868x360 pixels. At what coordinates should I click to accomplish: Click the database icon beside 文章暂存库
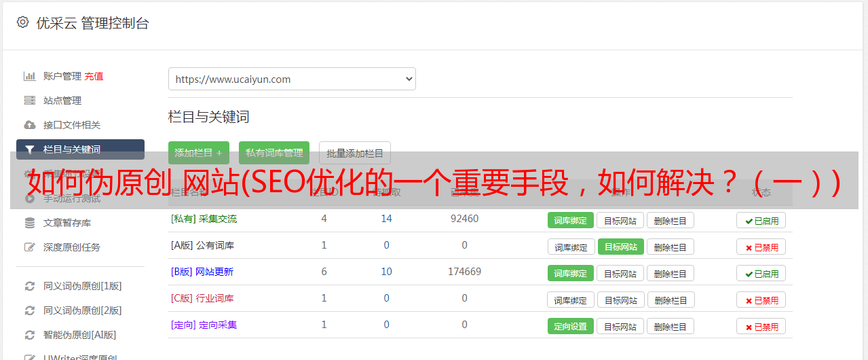(29, 223)
